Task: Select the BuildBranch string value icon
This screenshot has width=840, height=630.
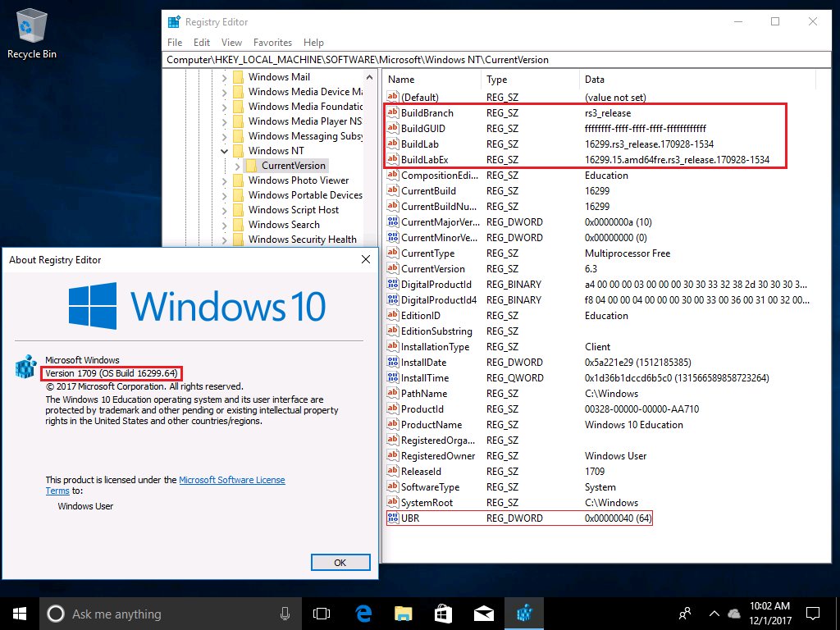Action: (393, 112)
